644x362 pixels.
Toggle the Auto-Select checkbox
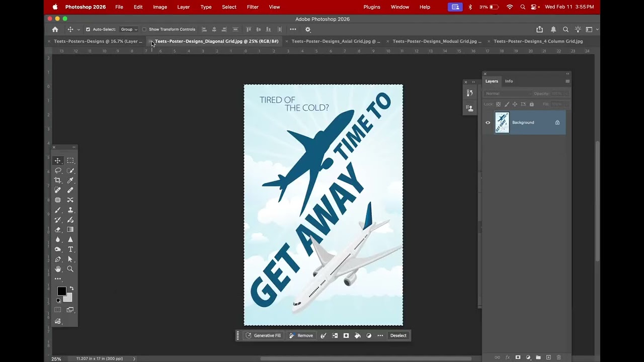click(88, 29)
